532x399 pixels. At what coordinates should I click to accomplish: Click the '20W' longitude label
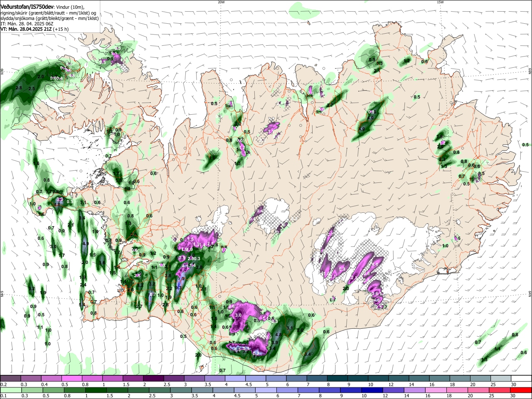(x=221, y=2)
